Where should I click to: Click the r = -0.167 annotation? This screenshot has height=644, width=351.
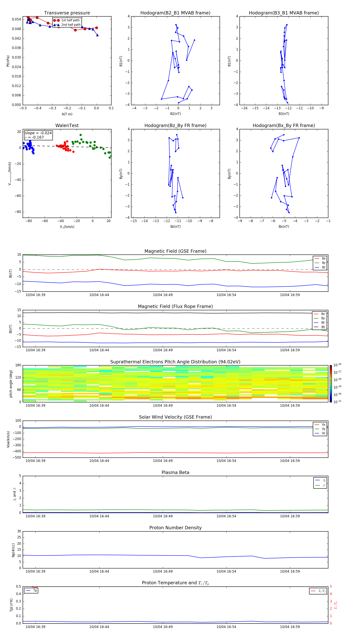pyautogui.click(x=35, y=137)
